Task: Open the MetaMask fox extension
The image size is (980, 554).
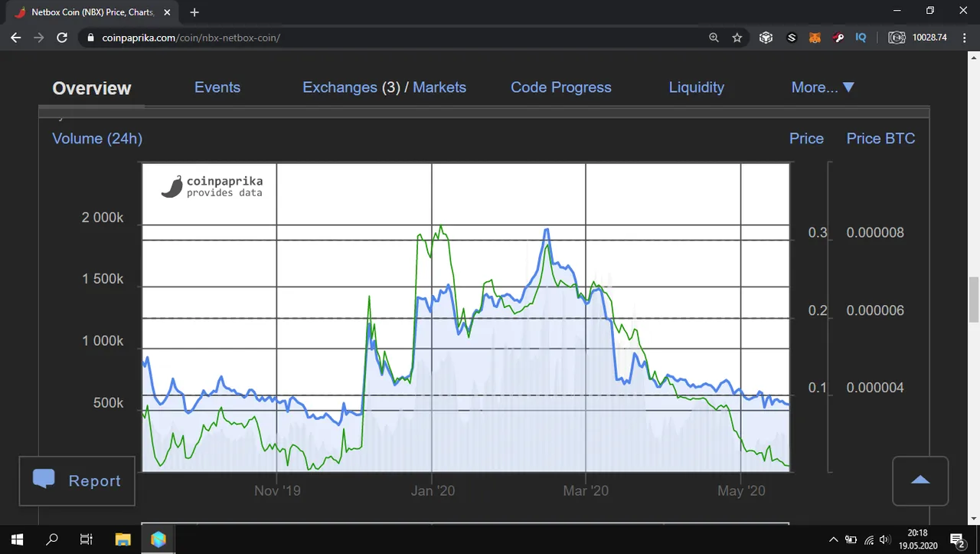Action: point(815,38)
